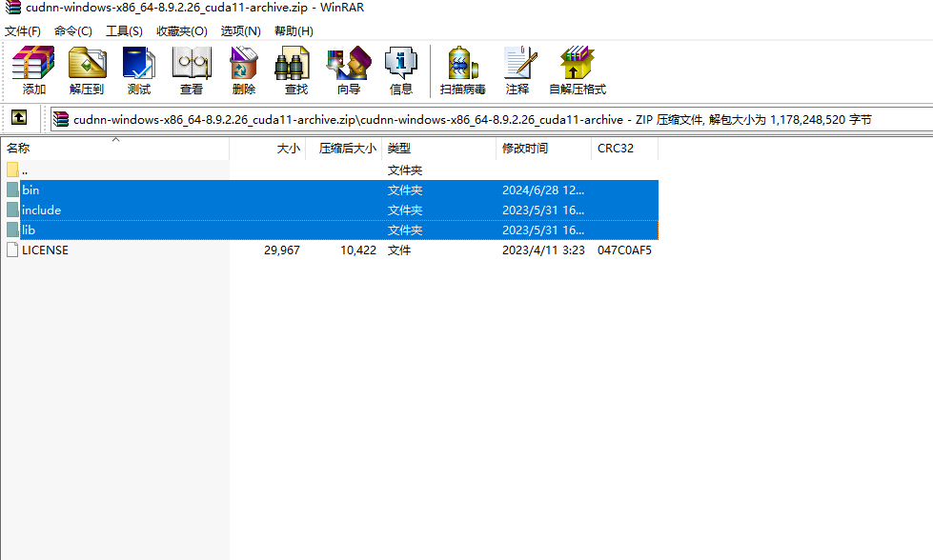
Task: Click the LICENSE type cell '文件'
Action: (398, 250)
